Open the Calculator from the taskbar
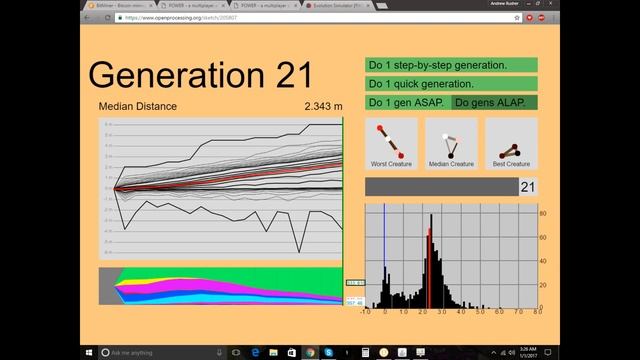 [x=365, y=352]
